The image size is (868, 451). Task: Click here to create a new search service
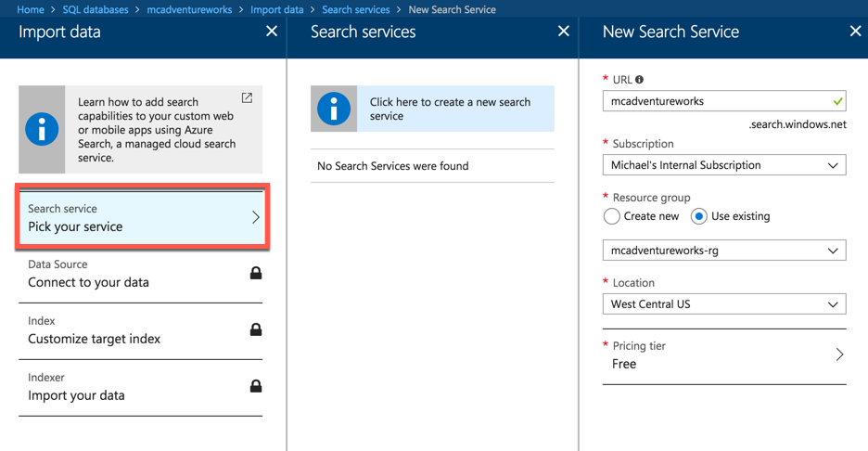tap(451, 109)
